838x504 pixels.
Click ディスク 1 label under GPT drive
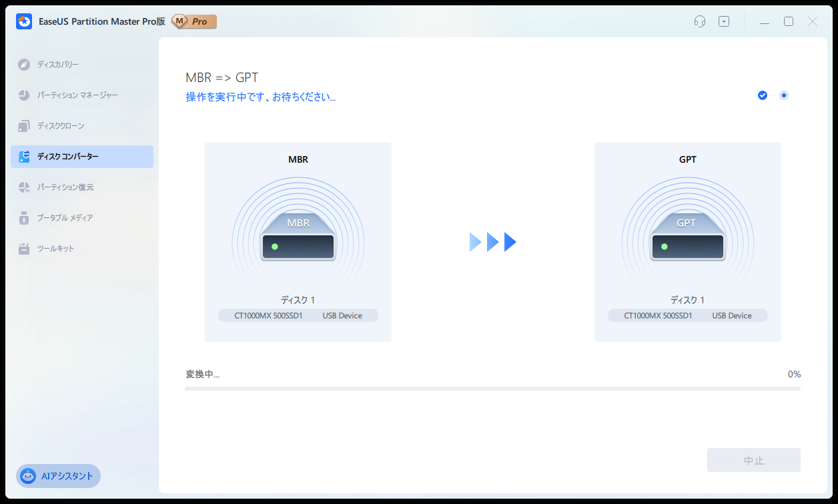click(x=687, y=300)
